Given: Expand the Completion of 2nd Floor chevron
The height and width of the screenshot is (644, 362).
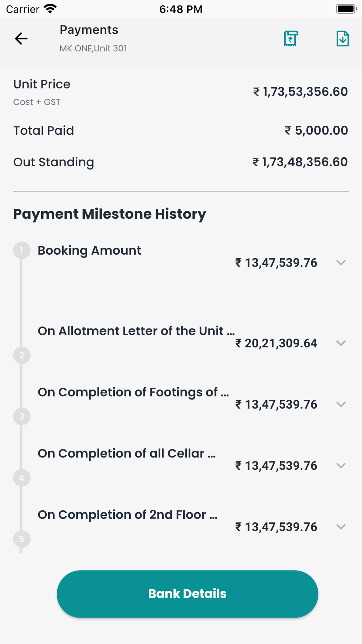Looking at the screenshot, I should click(x=341, y=527).
